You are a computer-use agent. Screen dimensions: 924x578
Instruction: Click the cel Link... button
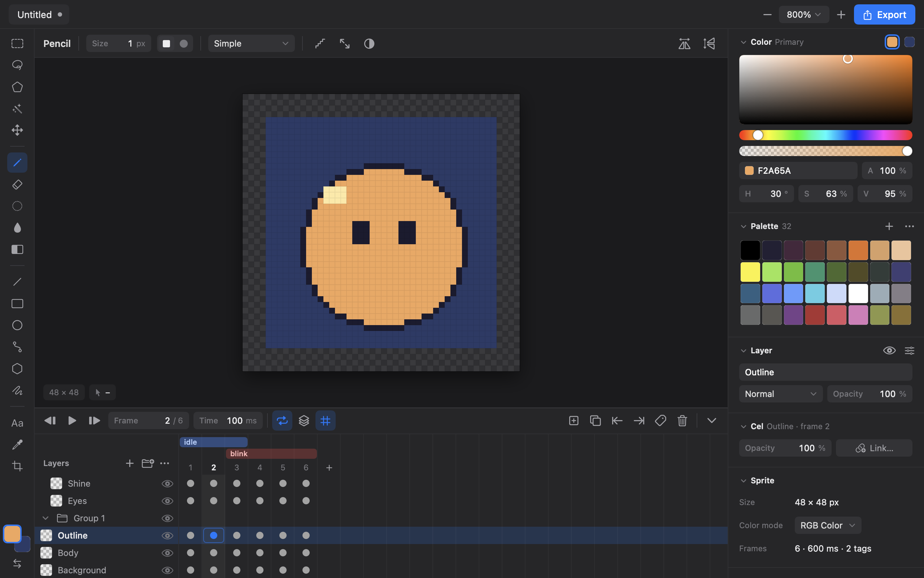[873, 448]
